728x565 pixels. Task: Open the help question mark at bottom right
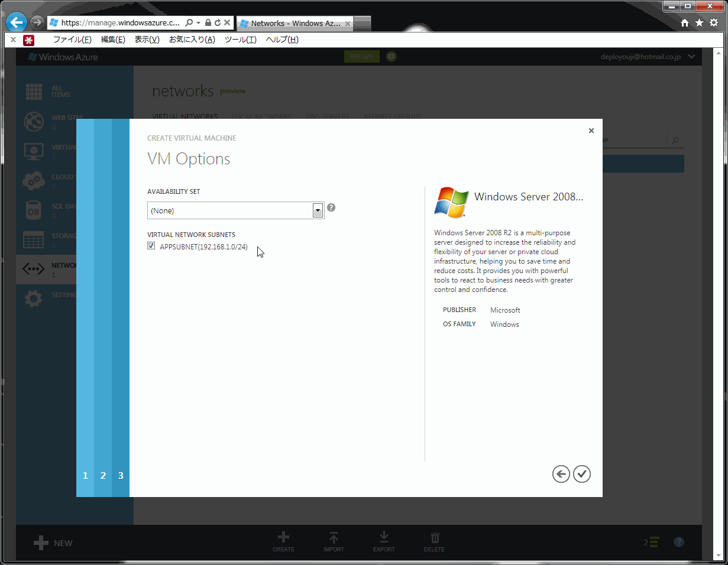click(x=679, y=542)
